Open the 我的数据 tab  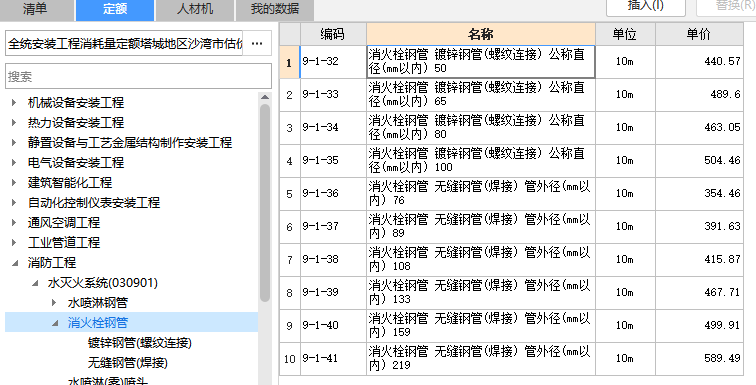pos(274,9)
